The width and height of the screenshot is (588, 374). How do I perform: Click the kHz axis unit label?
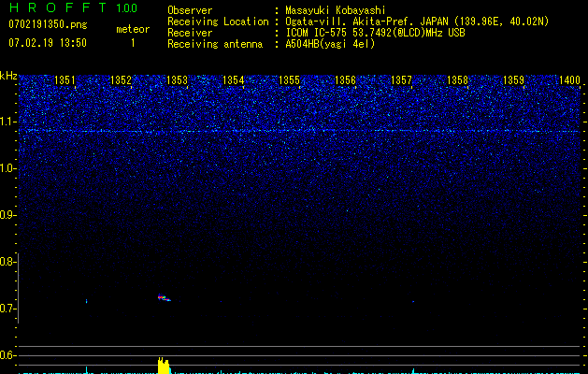point(8,76)
